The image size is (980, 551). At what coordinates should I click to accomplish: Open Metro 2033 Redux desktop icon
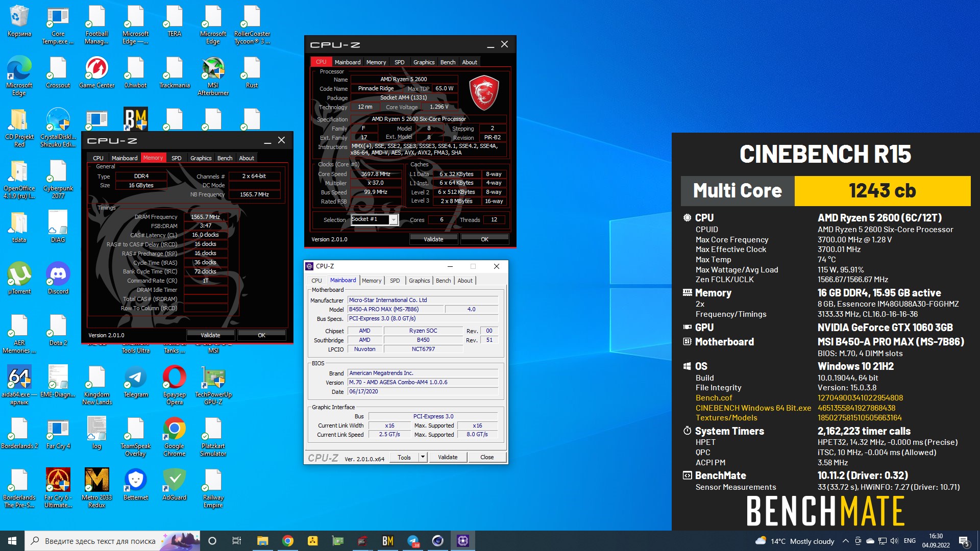[x=96, y=488]
